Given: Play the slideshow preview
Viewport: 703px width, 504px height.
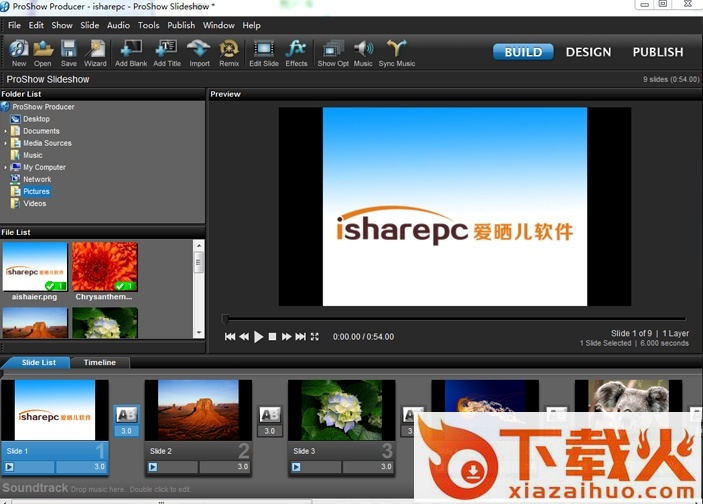Looking at the screenshot, I should pos(258,336).
